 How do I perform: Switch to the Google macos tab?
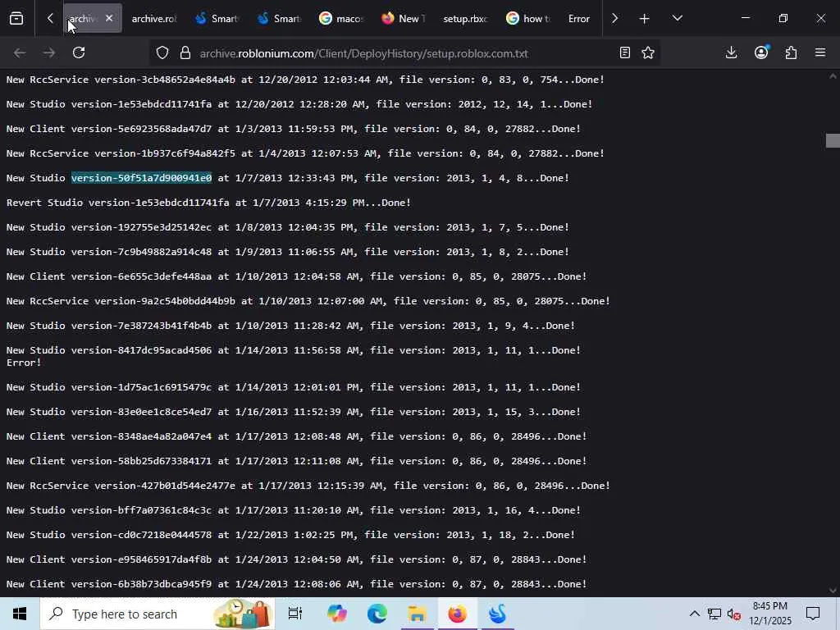tap(341, 19)
